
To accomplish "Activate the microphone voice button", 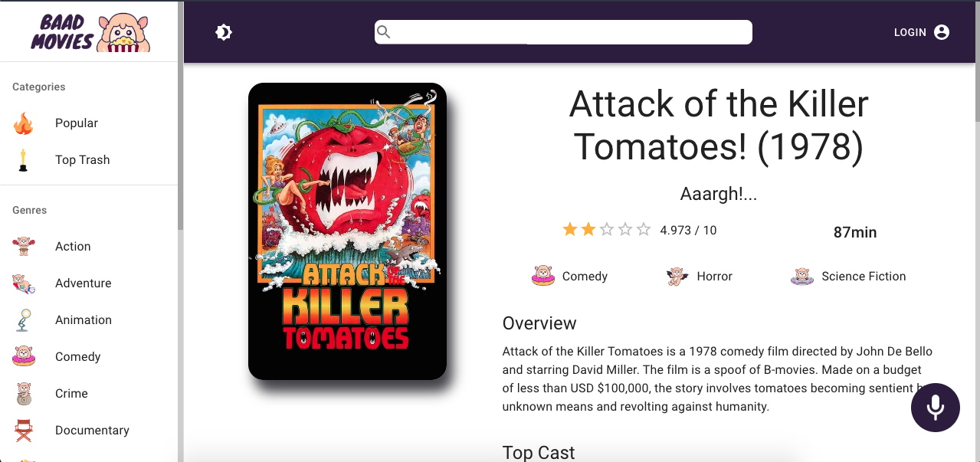I will coord(936,408).
